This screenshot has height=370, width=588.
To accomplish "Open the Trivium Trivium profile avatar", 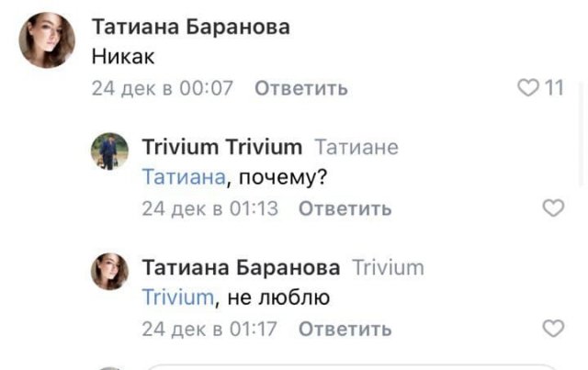I will 109,151.
